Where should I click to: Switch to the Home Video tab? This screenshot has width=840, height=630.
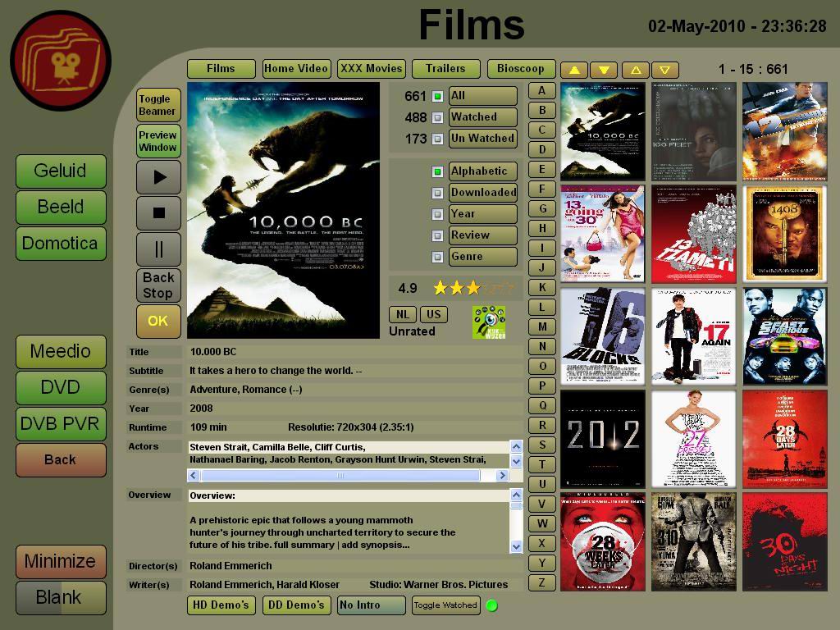(296, 69)
